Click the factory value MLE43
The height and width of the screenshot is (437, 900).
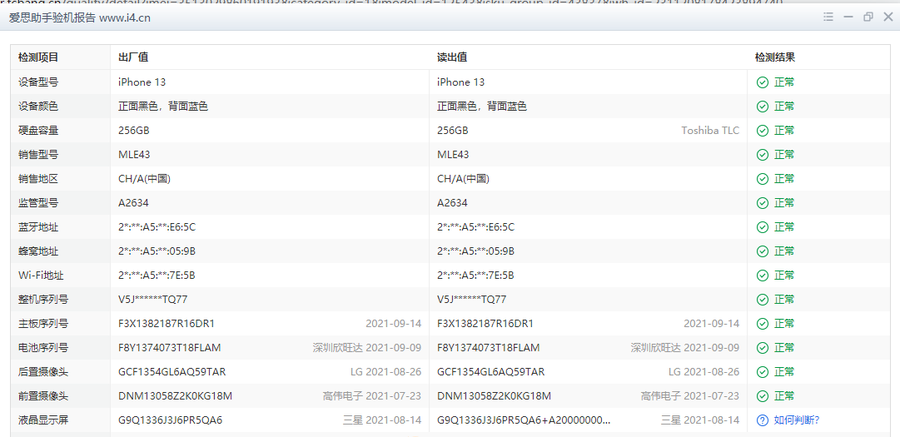[x=134, y=154]
